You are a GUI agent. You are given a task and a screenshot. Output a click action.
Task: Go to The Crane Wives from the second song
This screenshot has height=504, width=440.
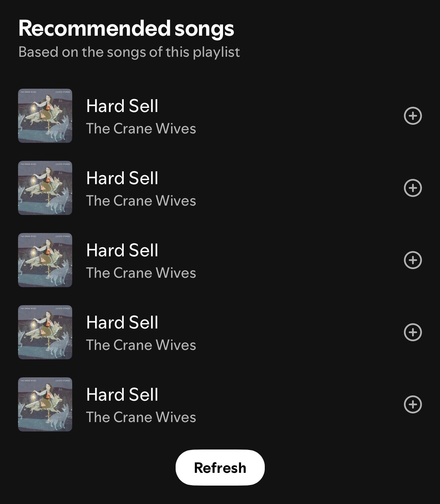pyautogui.click(x=141, y=201)
